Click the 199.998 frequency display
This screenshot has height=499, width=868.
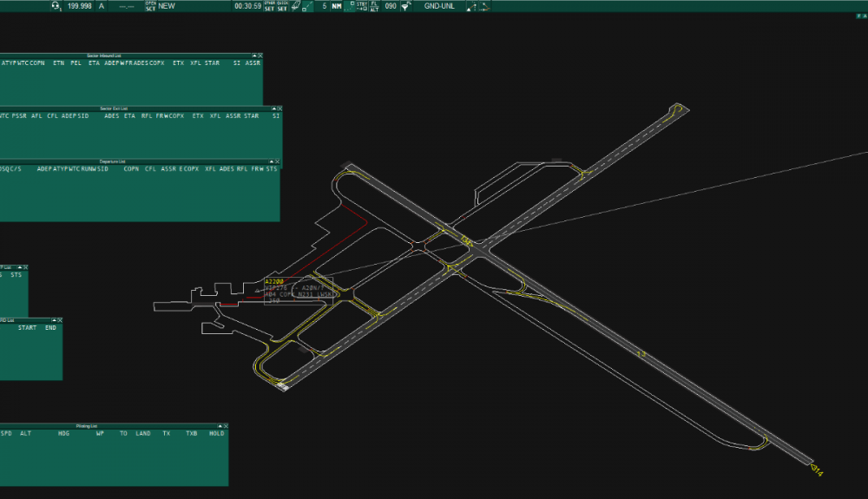(x=80, y=6)
